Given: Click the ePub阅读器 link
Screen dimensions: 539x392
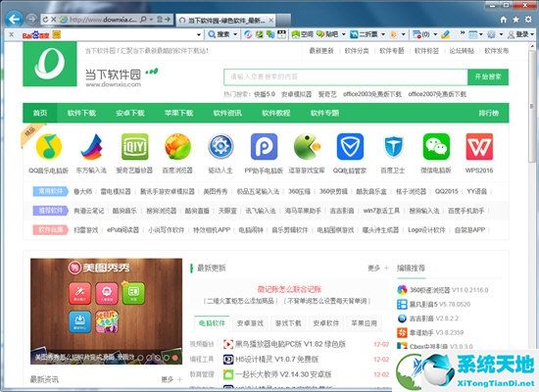Looking at the screenshot, I should (x=122, y=229).
